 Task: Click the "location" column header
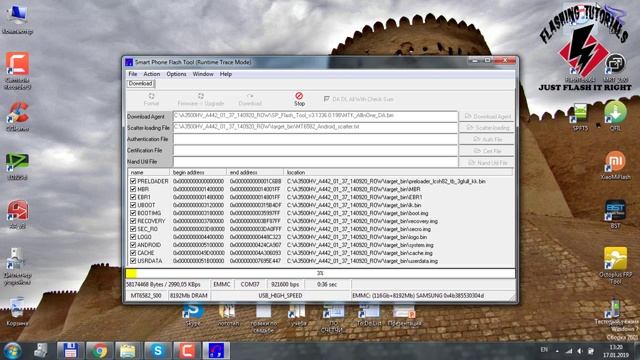(398, 172)
